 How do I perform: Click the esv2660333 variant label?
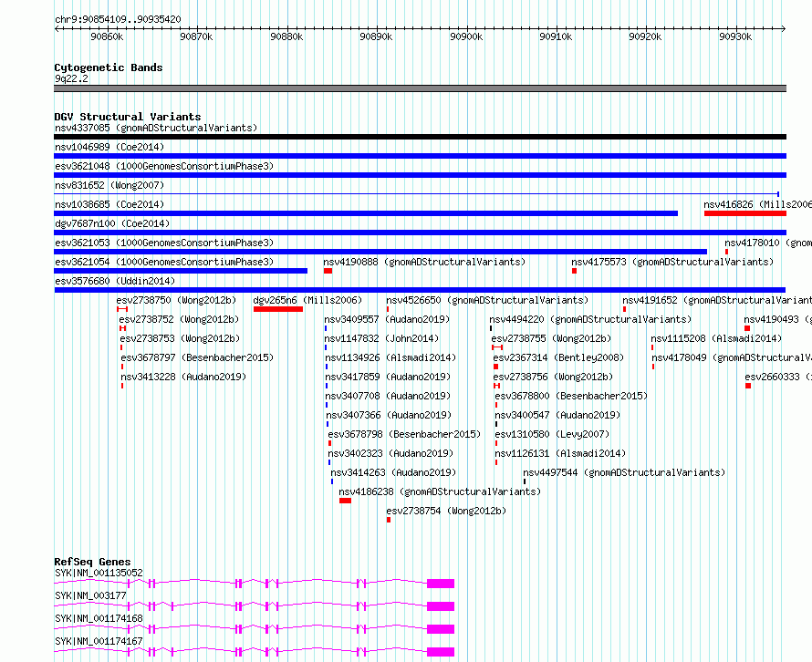pos(778,377)
